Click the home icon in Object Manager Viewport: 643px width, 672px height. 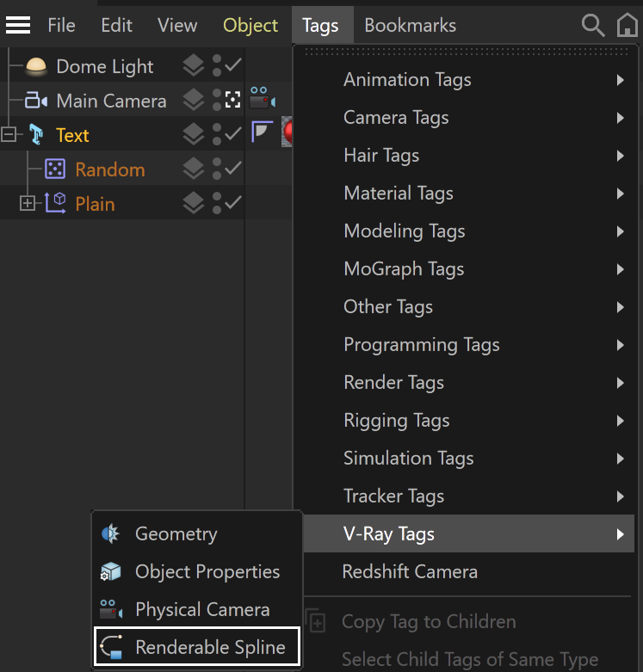[x=627, y=25]
